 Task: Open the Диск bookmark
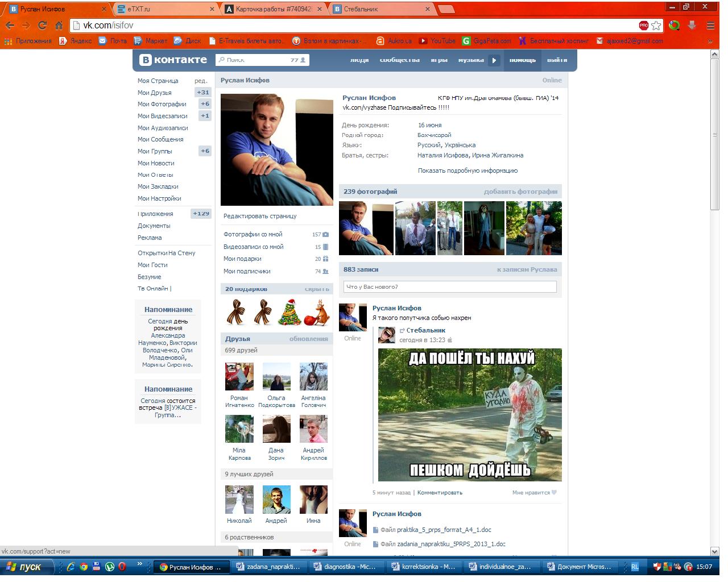pos(187,41)
